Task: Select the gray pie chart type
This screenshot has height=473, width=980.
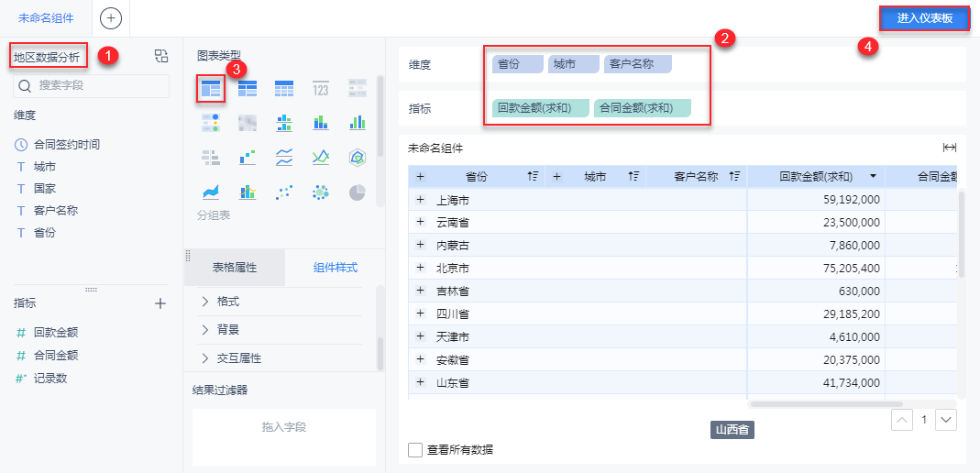Action: click(x=358, y=192)
